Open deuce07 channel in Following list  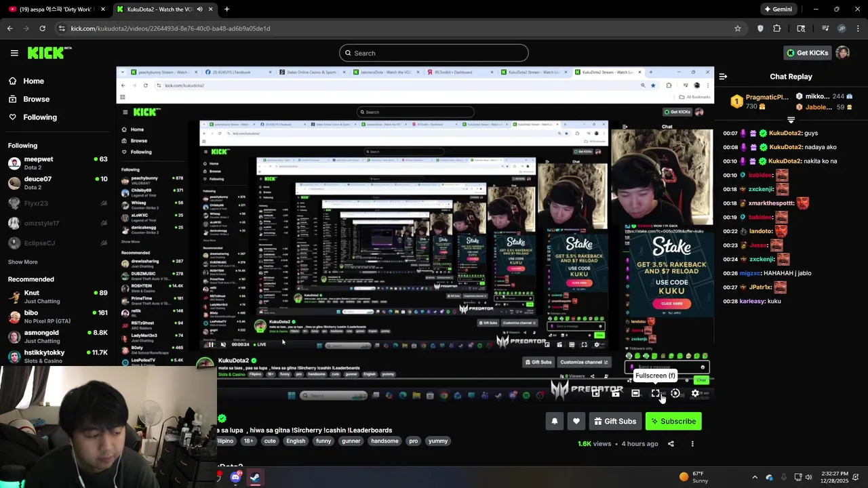[58, 183]
